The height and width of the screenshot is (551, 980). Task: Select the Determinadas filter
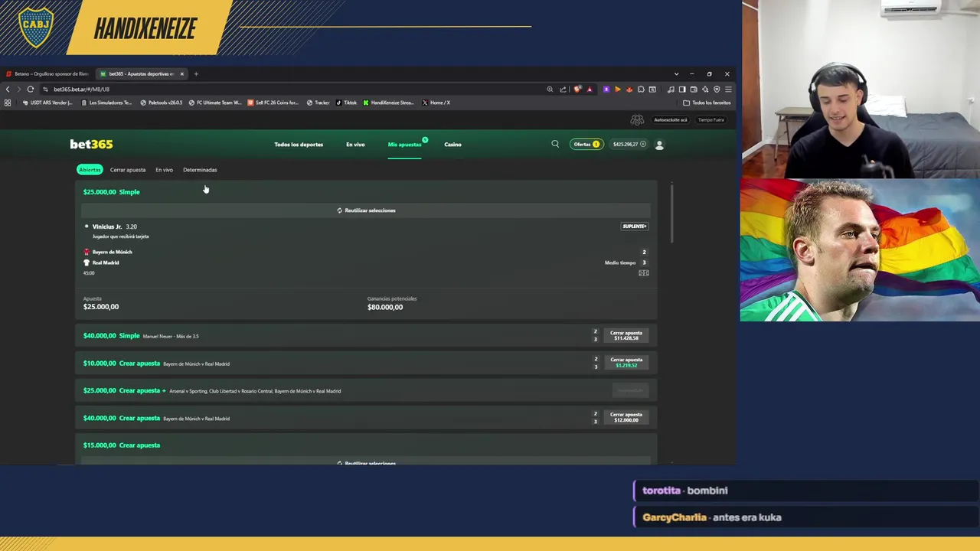200,170
